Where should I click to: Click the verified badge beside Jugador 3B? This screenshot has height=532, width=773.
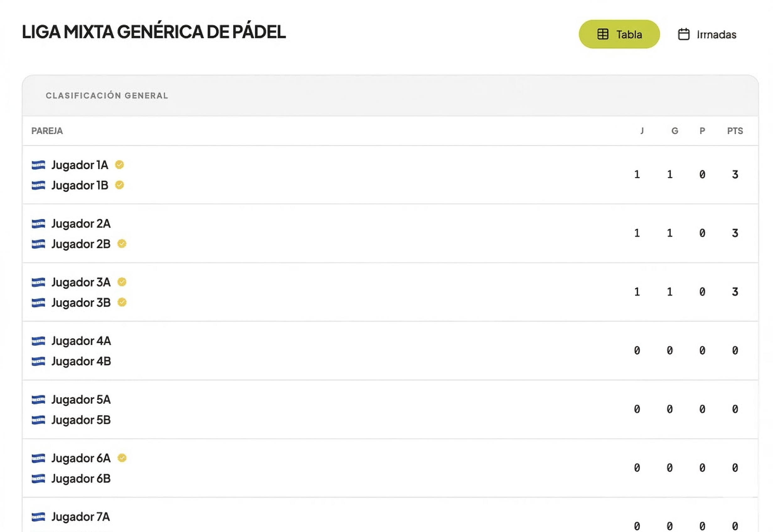coord(122,302)
